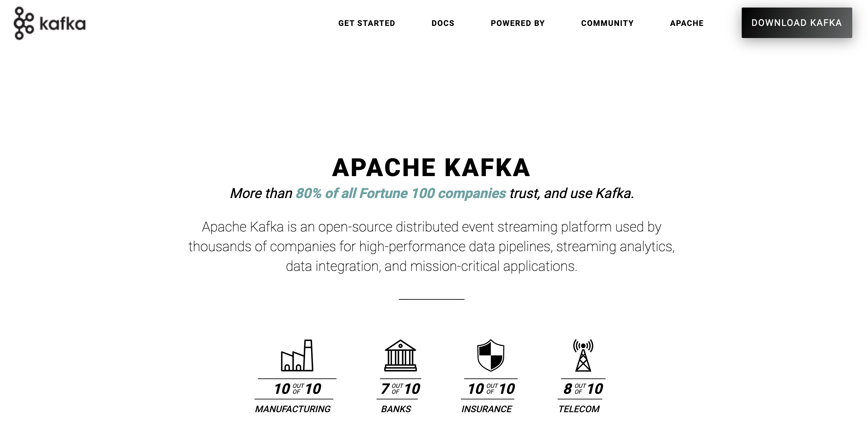This screenshot has width=868, height=444.
Task: Click the DOWNLOAD KAFKA button
Action: click(x=797, y=23)
